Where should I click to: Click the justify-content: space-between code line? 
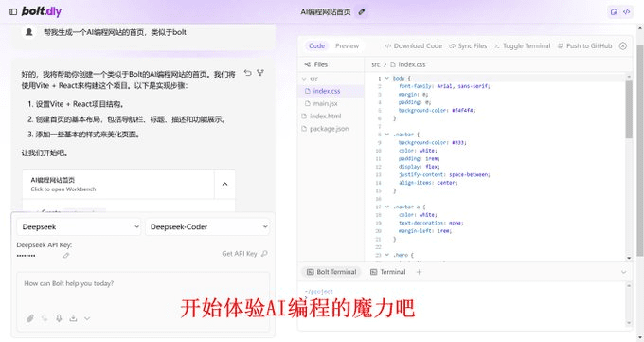coord(444,174)
